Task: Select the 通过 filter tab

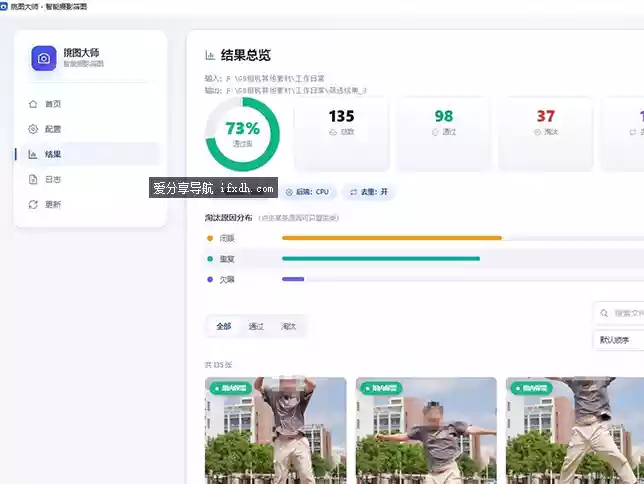Action: [x=256, y=326]
